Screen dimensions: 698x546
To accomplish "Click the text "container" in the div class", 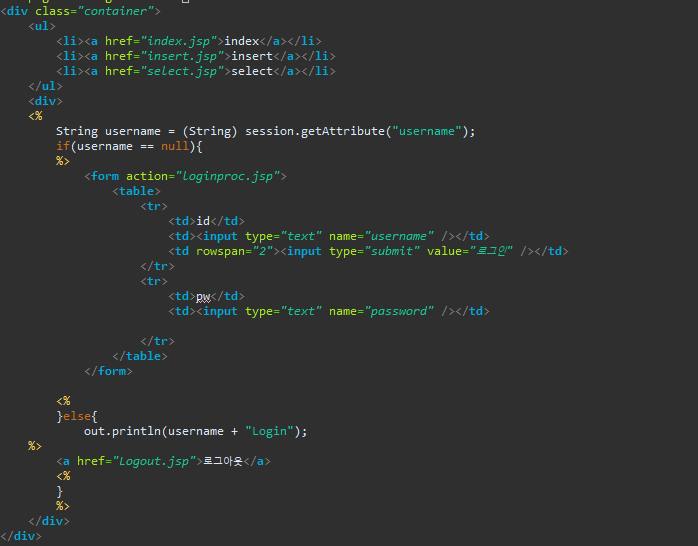I will click(115, 11).
